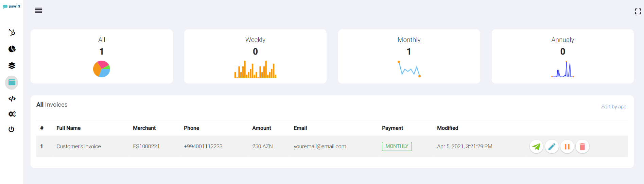The image size is (644, 184).
Task: Open the hamburger menu icon
Action: coord(39,11)
